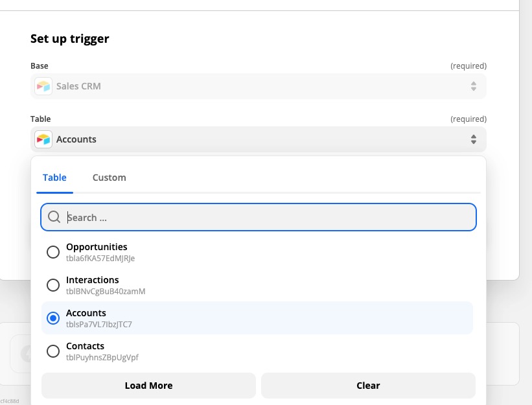The width and height of the screenshot is (532, 405).
Task: Focus the Search input field
Action: (x=259, y=217)
